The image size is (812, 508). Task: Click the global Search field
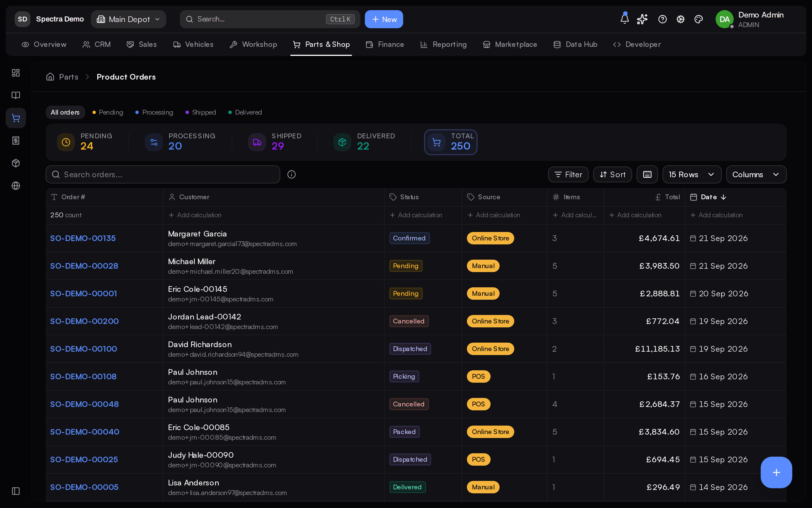coord(270,19)
